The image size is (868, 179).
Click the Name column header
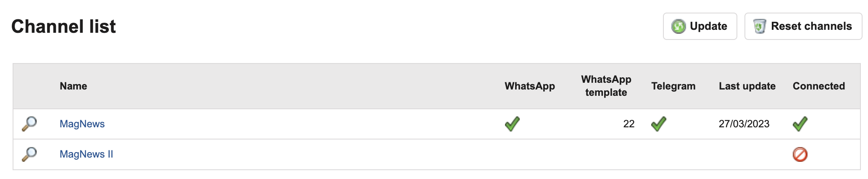tap(74, 86)
